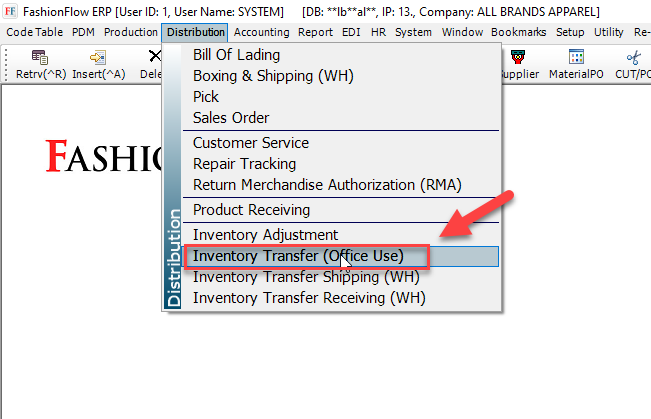Choose the Pick menu entry
The image size is (651, 419).
point(206,97)
